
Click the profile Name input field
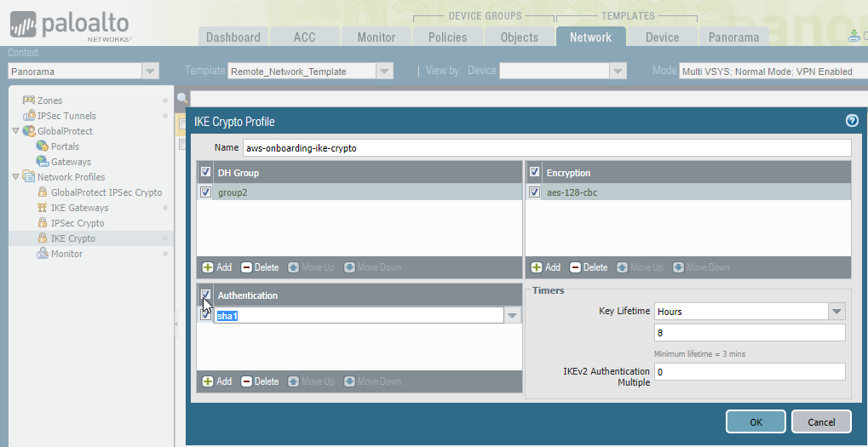[547, 147]
